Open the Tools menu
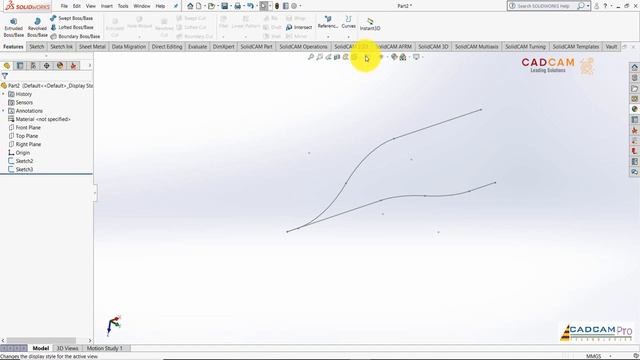This screenshot has height=360, width=640. (x=123, y=6)
